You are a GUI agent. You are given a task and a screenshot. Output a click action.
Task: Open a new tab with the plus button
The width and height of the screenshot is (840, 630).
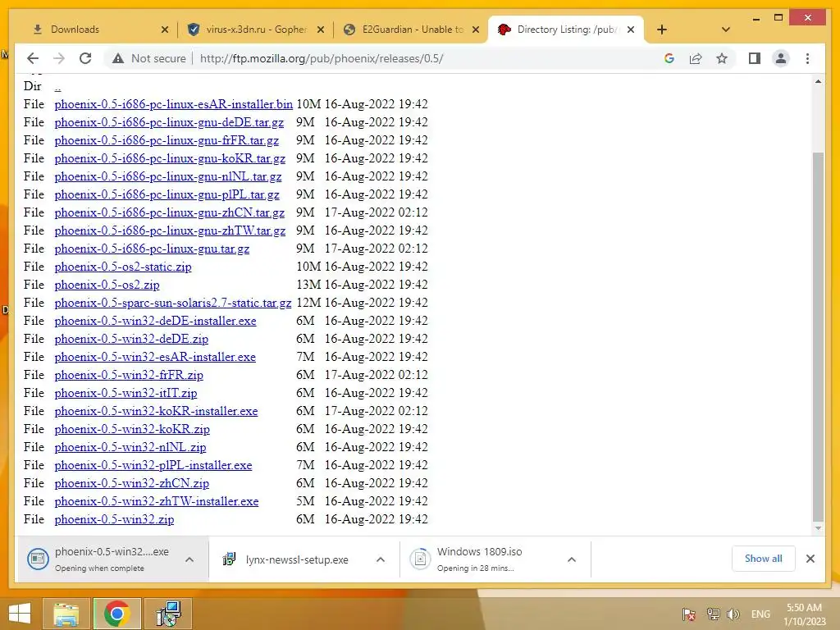pyautogui.click(x=662, y=30)
